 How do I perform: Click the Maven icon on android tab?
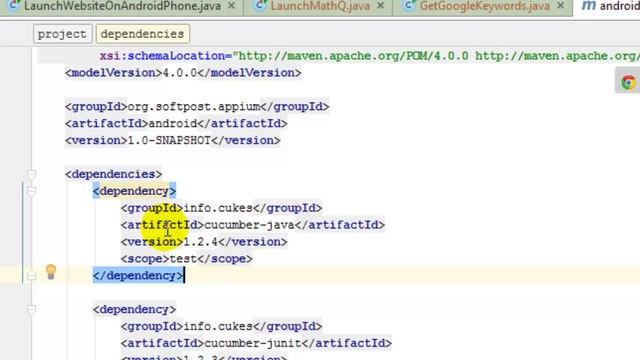pyautogui.click(x=588, y=6)
